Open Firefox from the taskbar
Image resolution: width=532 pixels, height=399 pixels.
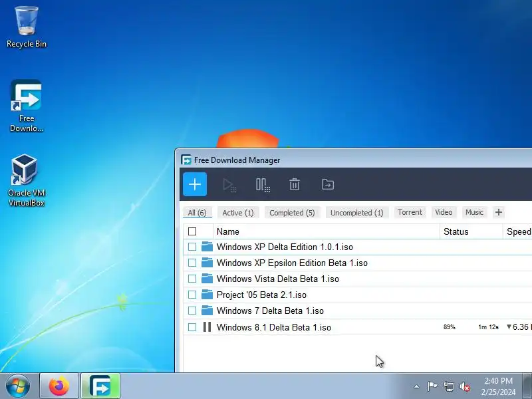click(59, 386)
